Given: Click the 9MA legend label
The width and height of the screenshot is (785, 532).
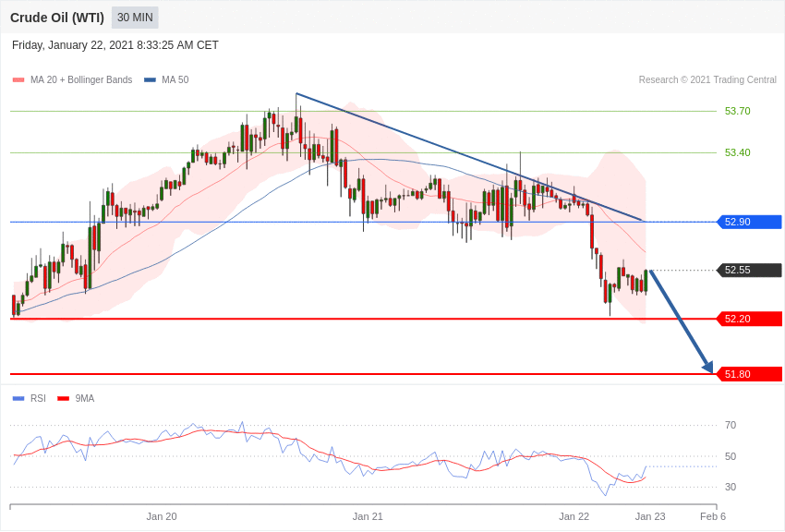Looking at the screenshot, I should (85, 398).
